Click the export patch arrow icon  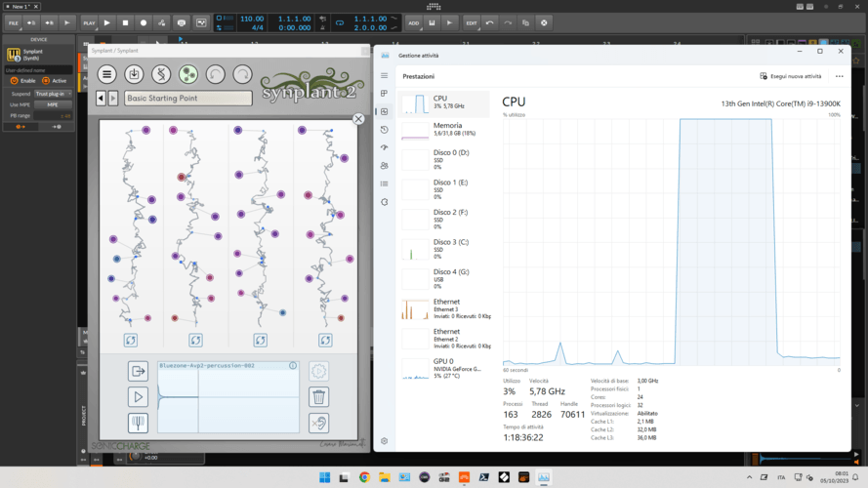click(x=138, y=371)
